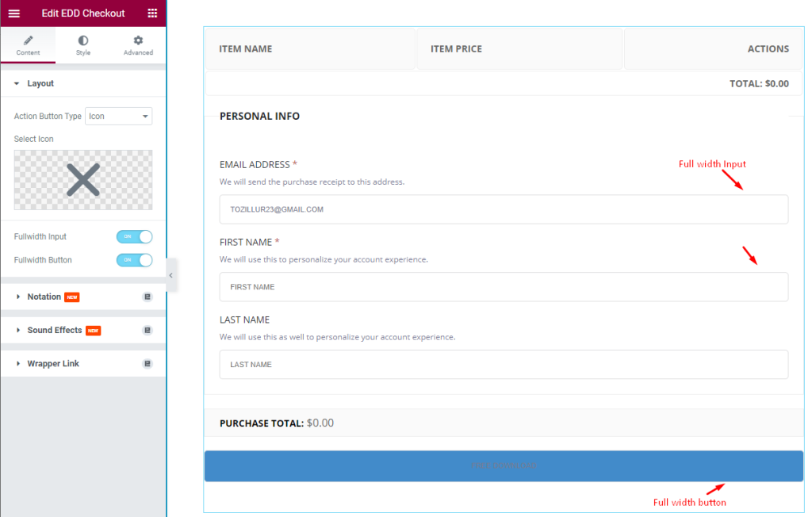Click the Wrapper Link section badge icon
812x517 pixels.
coord(147,364)
